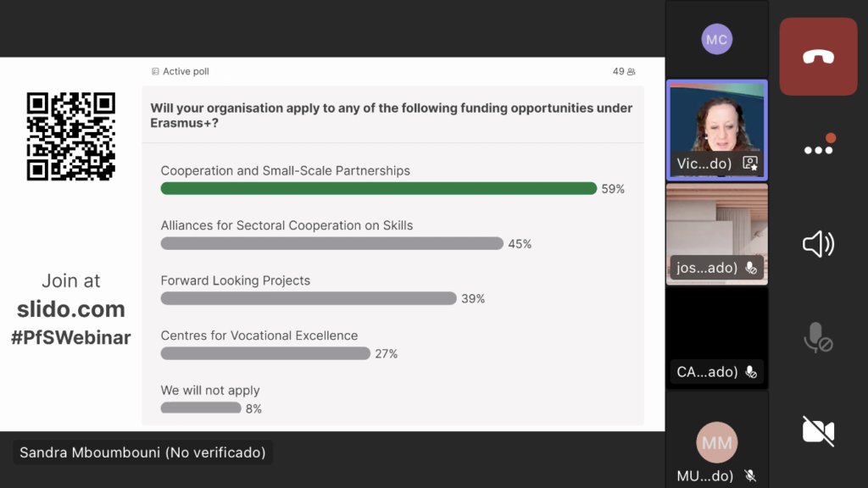Click the muted mic icon on jos...ado tile
Screen dimensions: 868x488
pos(750,268)
